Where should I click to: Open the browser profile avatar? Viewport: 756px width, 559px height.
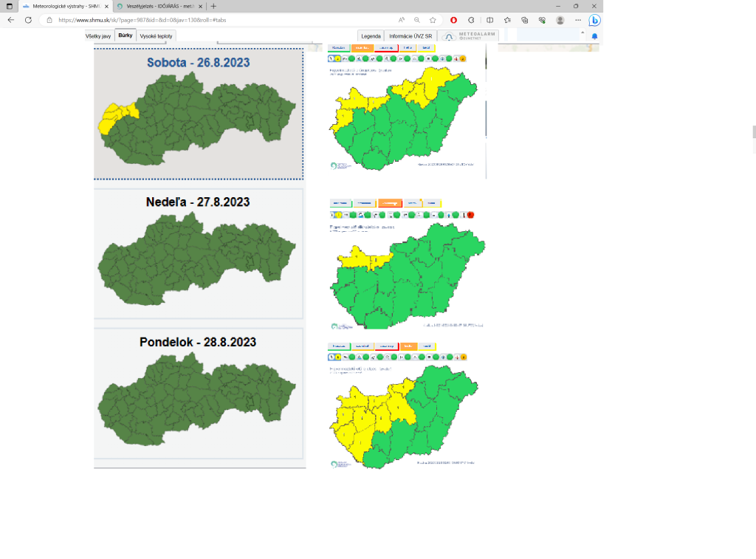point(560,20)
